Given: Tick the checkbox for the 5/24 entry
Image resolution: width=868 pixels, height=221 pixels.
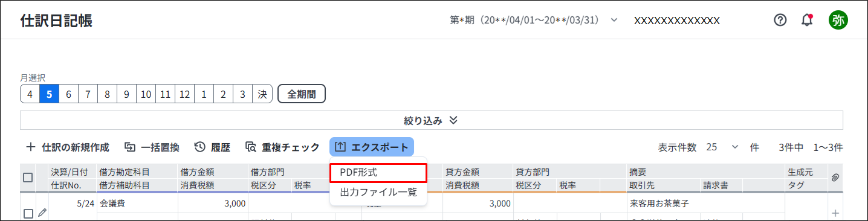Looking at the screenshot, I should [x=28, y=213].
